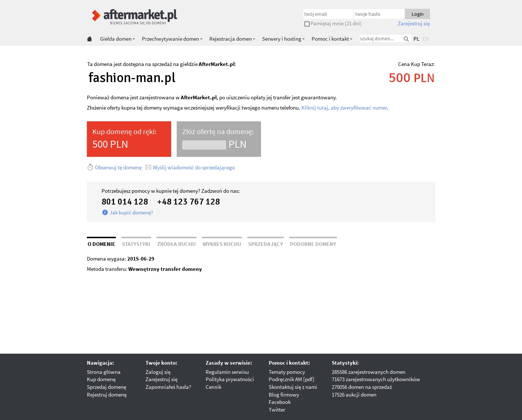Click the home icon in navigation bar

click(x=89, y=39)
